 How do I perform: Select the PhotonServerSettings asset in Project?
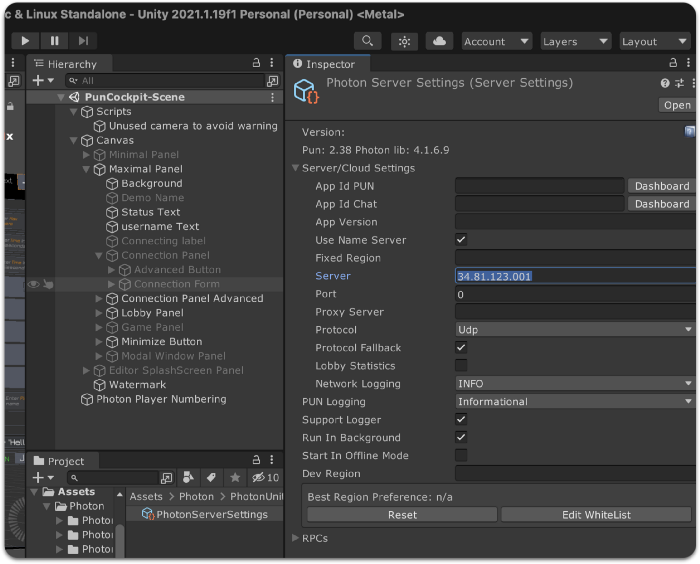point(205,514)
